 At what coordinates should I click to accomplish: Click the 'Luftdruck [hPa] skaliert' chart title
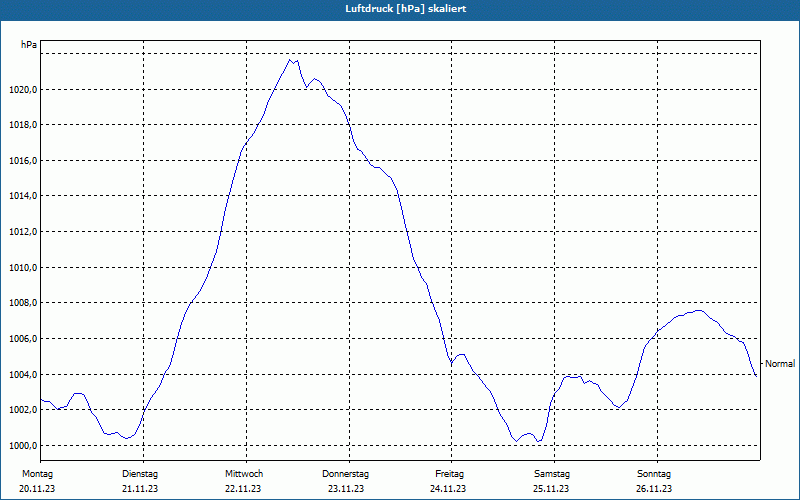(406, 9)
